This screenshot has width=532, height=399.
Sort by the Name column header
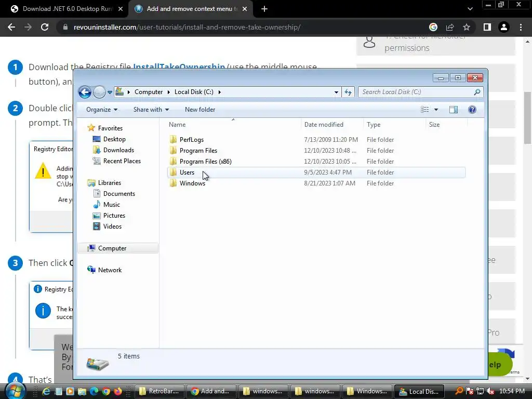[233, 125]
